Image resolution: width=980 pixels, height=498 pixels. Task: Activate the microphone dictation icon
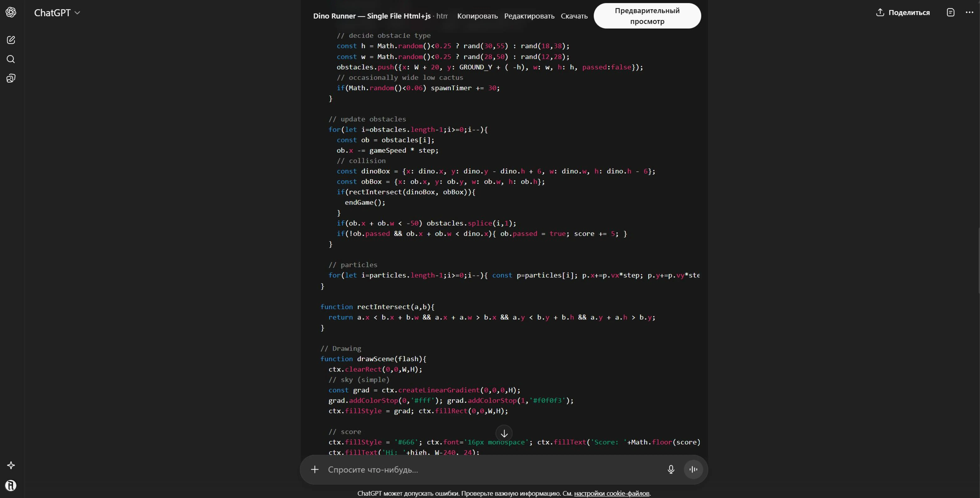(x=671, y=470)
